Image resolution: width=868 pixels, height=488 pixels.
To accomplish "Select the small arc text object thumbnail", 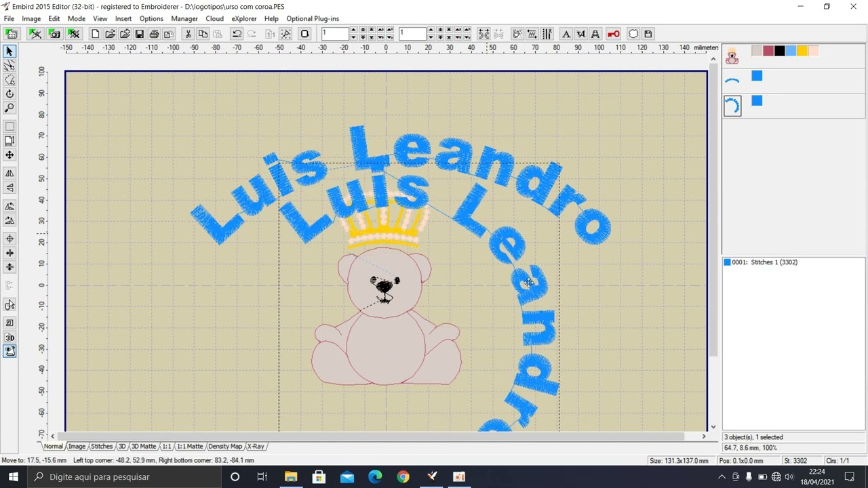I will 732,81.
